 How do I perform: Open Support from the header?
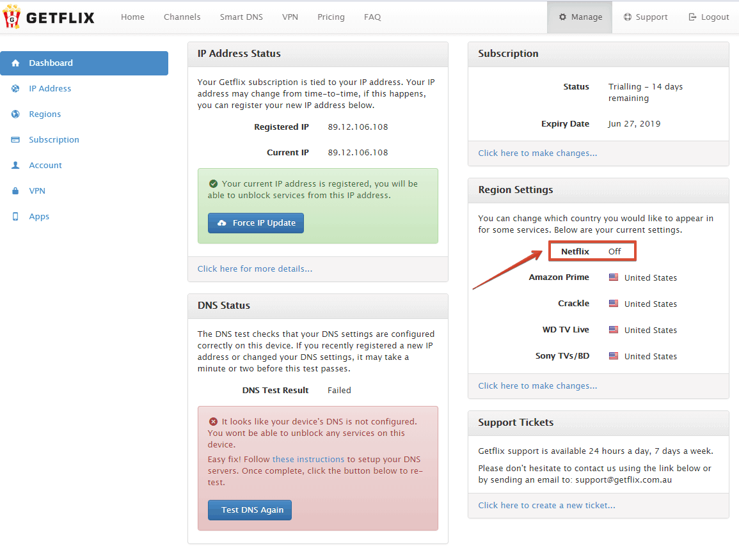pyautogui.click(x=646, y=17)
